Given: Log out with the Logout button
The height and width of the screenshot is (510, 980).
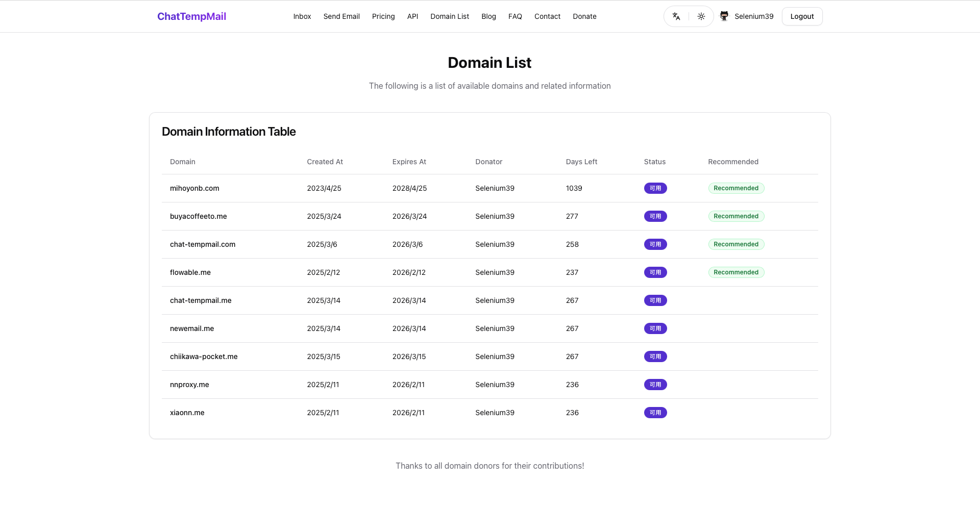Looking at the screenshot, I should (x=802, y=16).
